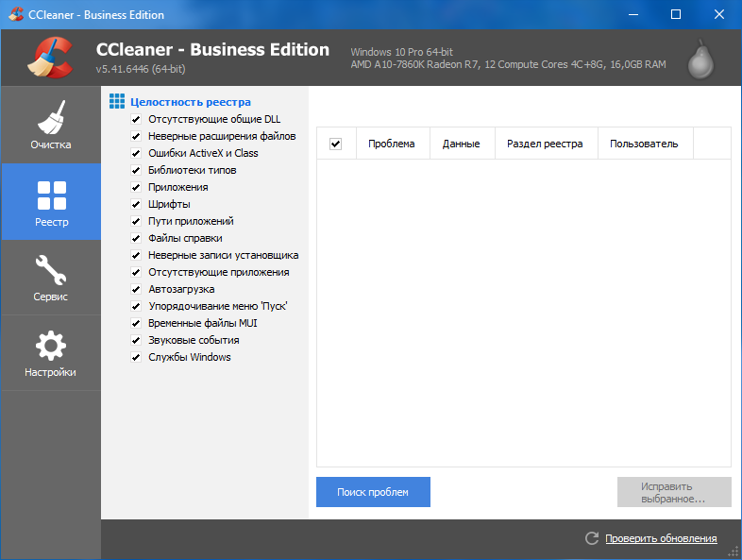Click the CCleaner title bar app icon
This screenshot has width=742, height=560.
point(16,14)
